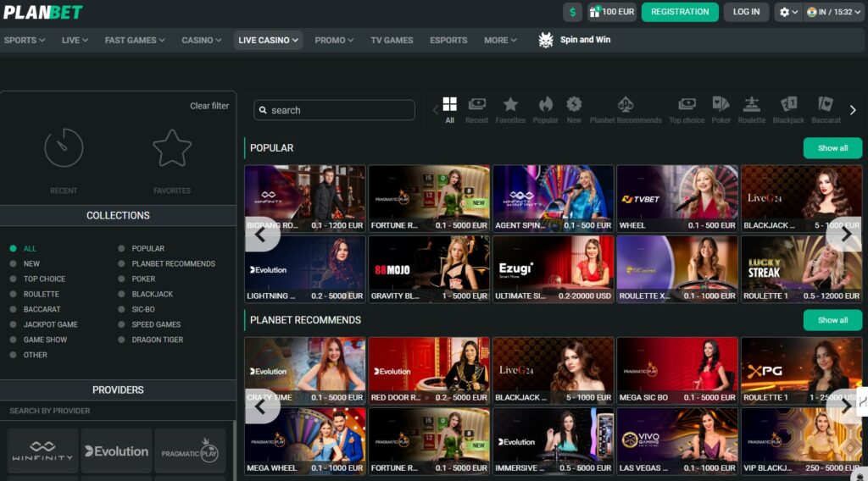Select the BLACKJACK collection filter
The image size is (868, 481).
[146, 294]
